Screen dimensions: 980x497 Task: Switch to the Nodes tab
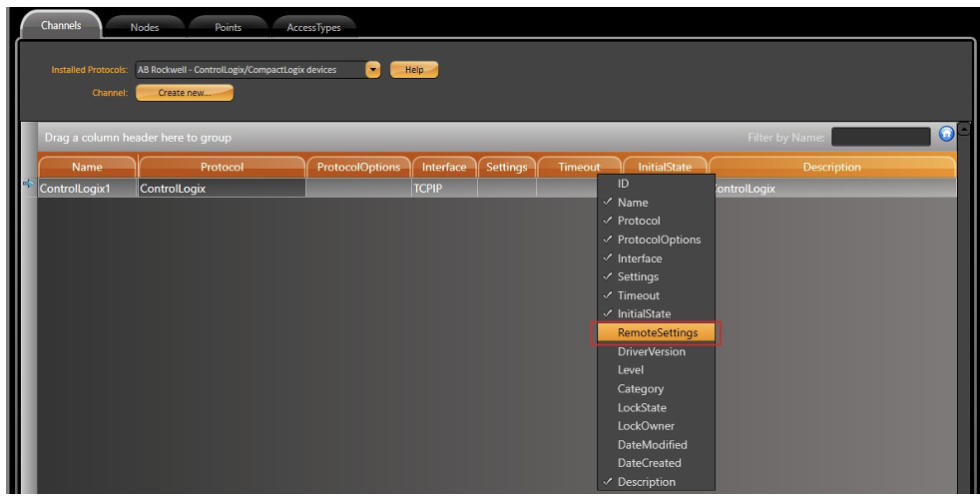[x=145, y=27]
